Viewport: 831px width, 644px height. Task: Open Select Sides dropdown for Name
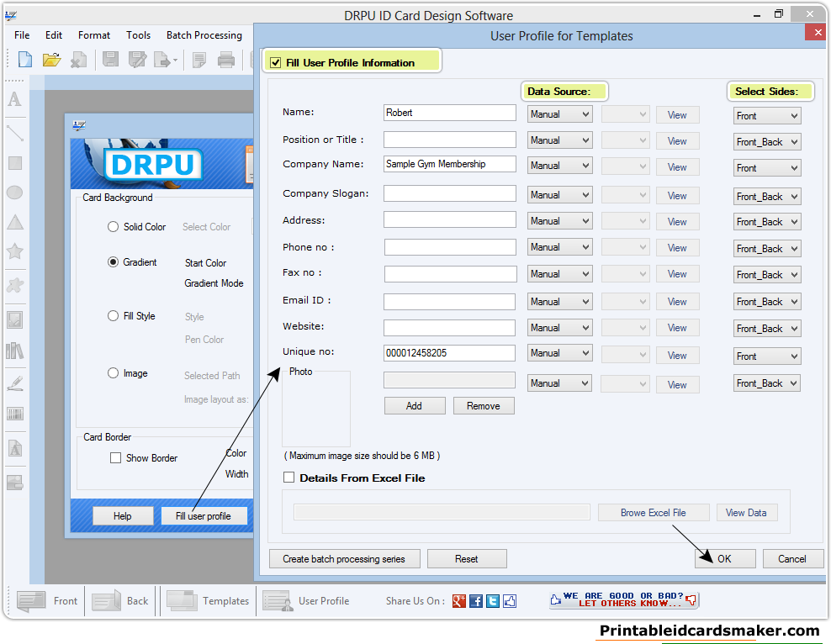click(767, 115)
